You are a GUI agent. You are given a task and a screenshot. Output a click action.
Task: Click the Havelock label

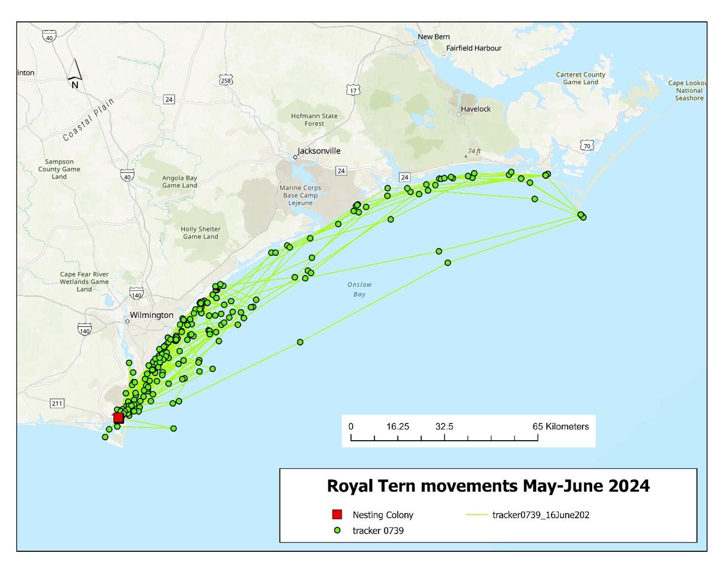[x=475, y=109]
